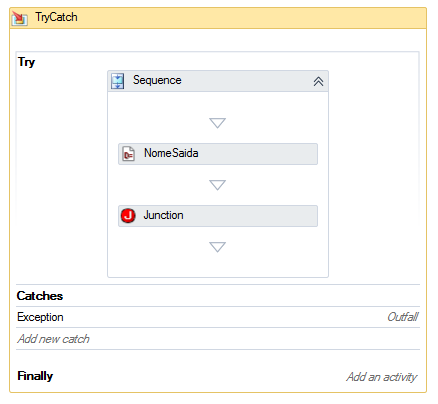Click Add new catch

point(53,339)
